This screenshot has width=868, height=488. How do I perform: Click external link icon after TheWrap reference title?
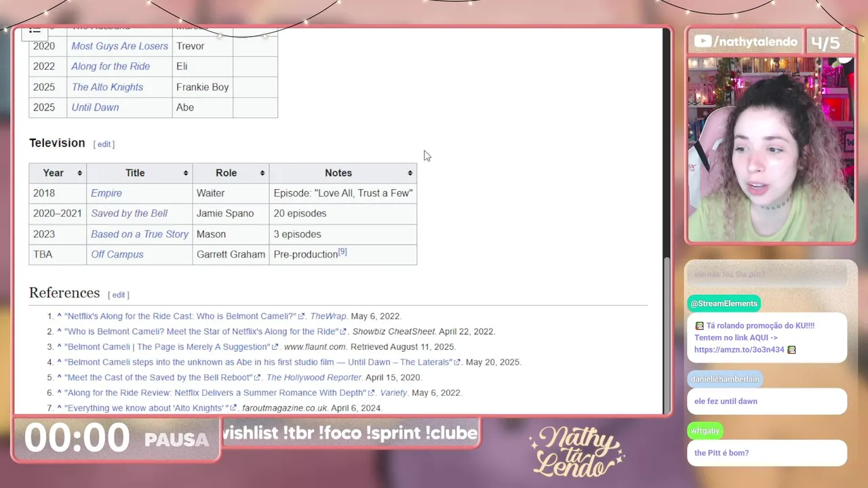(x=301, y=317)
